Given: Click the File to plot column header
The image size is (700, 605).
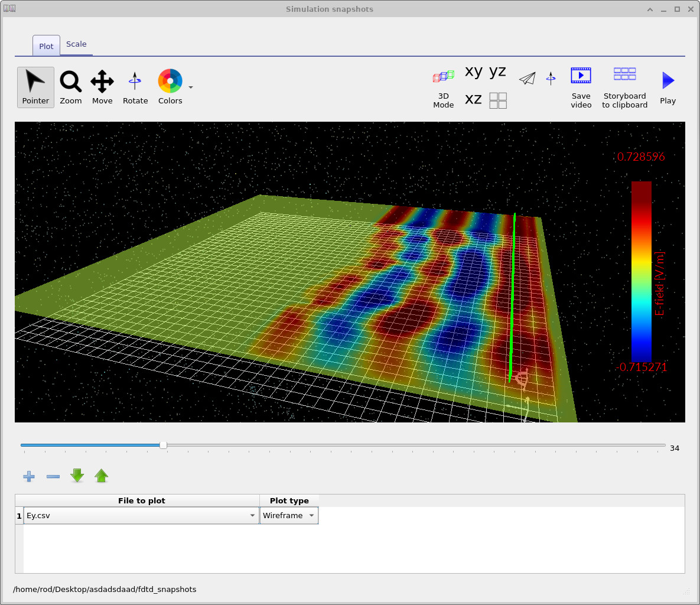Looking at the screenshot, I should tap(142, 500).
